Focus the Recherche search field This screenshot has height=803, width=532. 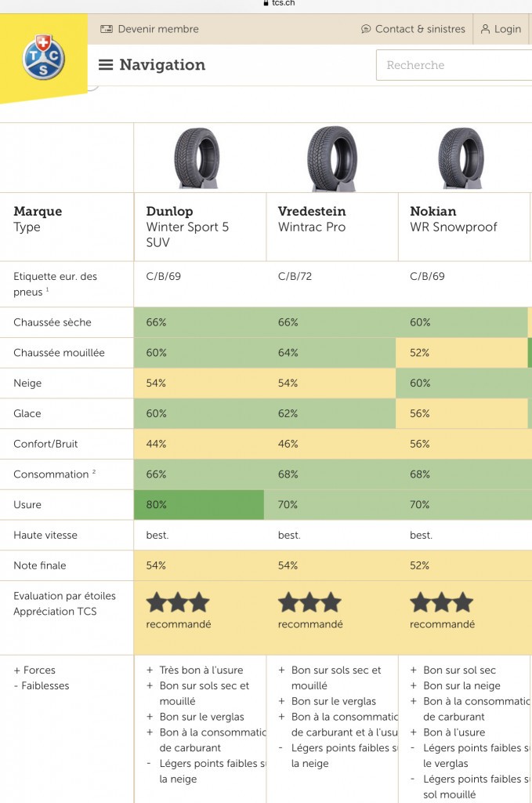point(454,65)
